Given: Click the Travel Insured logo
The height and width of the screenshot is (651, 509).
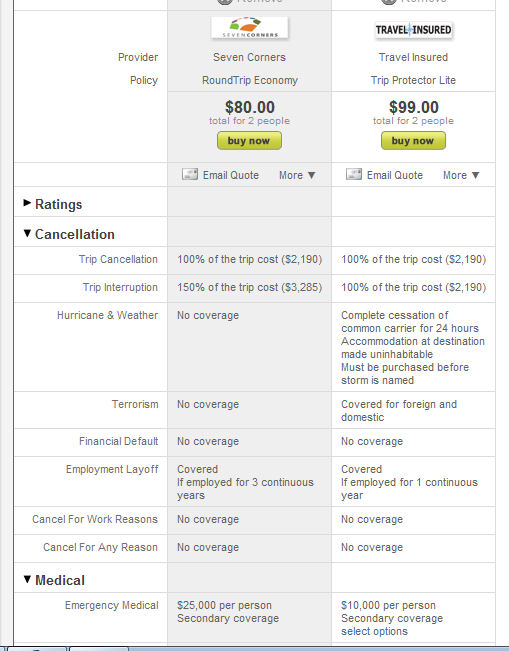Looking at the screenshot, I should tap(414, 30).
